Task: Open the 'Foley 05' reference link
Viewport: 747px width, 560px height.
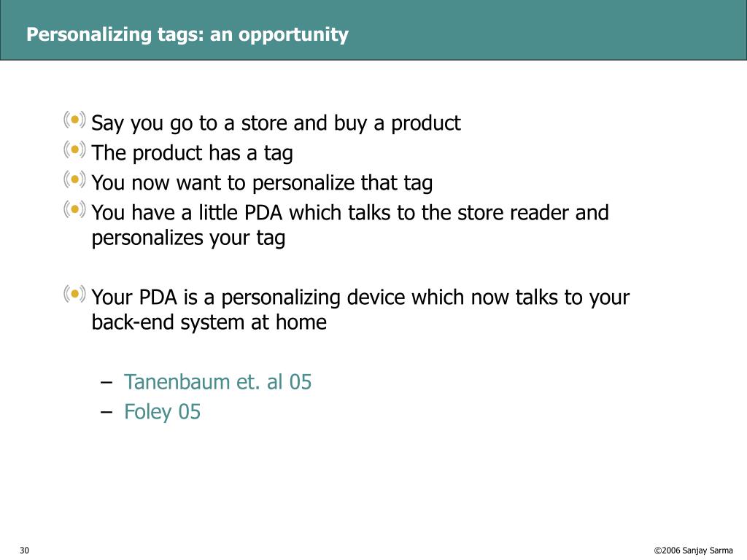Action: (162, 413)
